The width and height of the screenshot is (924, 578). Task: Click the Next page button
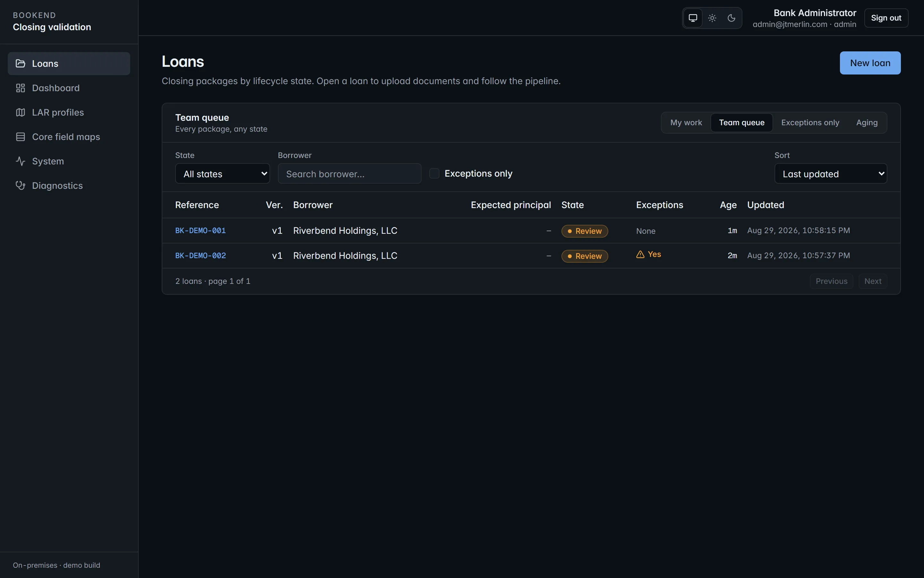coord(872,281)
